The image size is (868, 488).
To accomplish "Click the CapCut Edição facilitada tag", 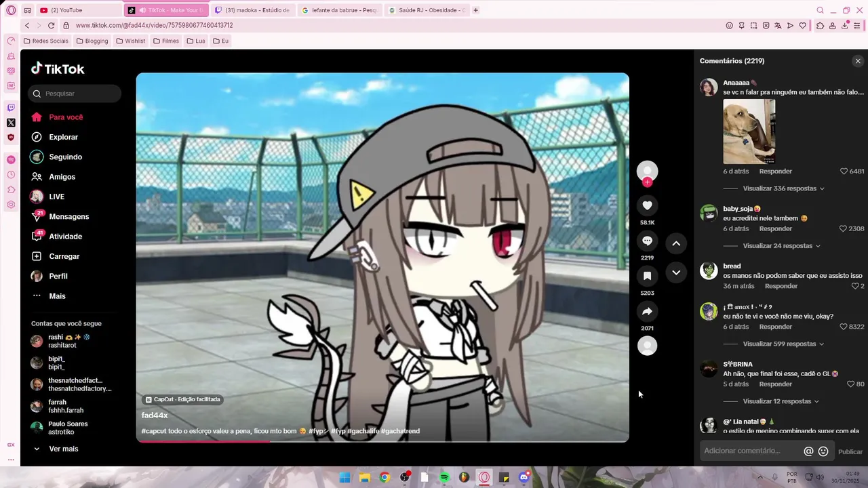I will tap(183, 400).
